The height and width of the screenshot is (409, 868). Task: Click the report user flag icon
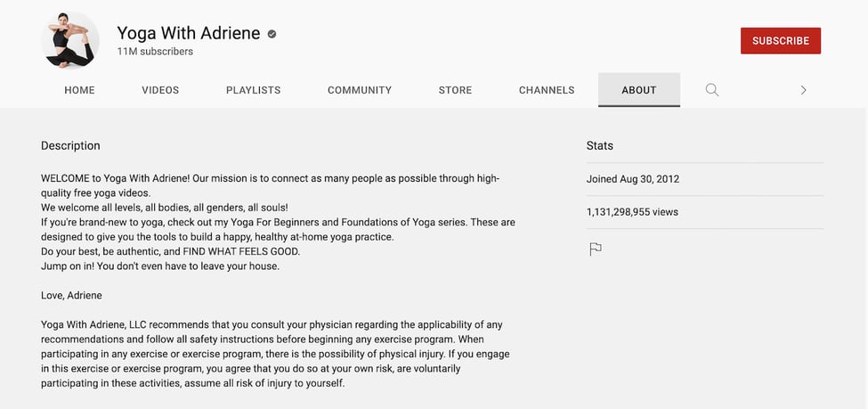596,249
